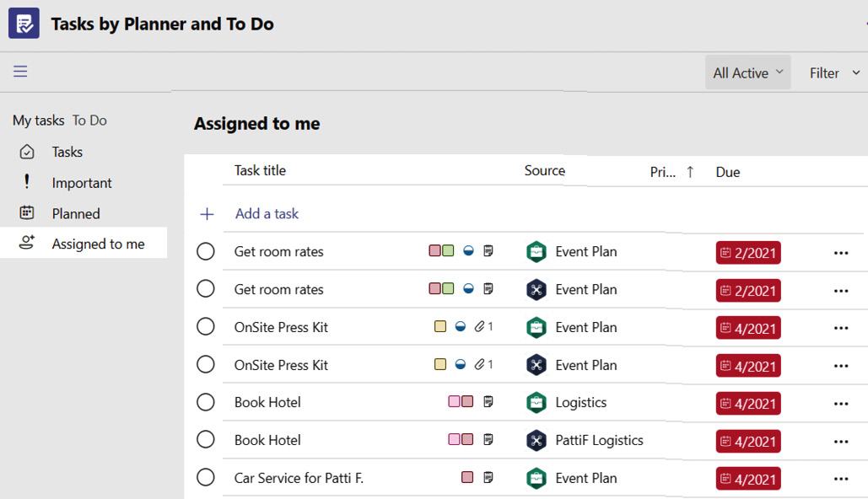Click attachment paperclip on OnSite Press Kit dark-blue-source row
This screenshot has width=868, height=499.
479,364
